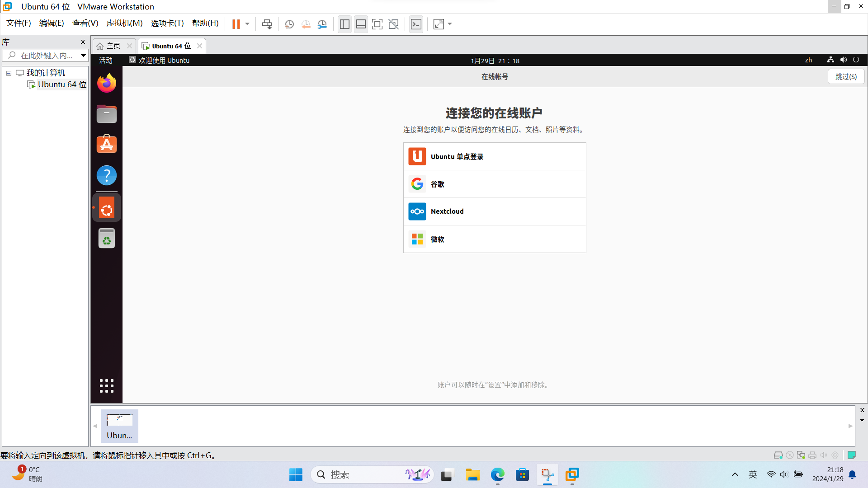The height and width of the screenshot is (488, 868).
Task: Open the 虚拟机(M) menu
Action: coord(124,23)
